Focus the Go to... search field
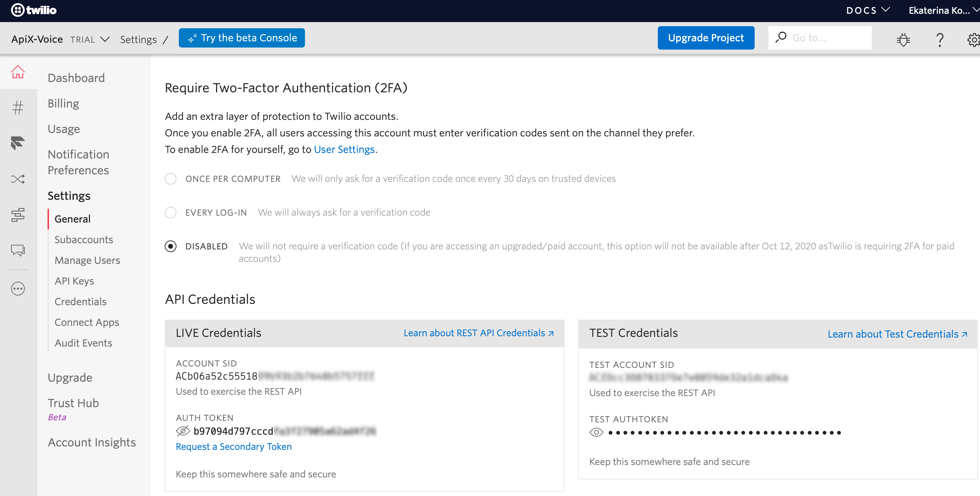 pyautogui.click(x=820, y=38)
